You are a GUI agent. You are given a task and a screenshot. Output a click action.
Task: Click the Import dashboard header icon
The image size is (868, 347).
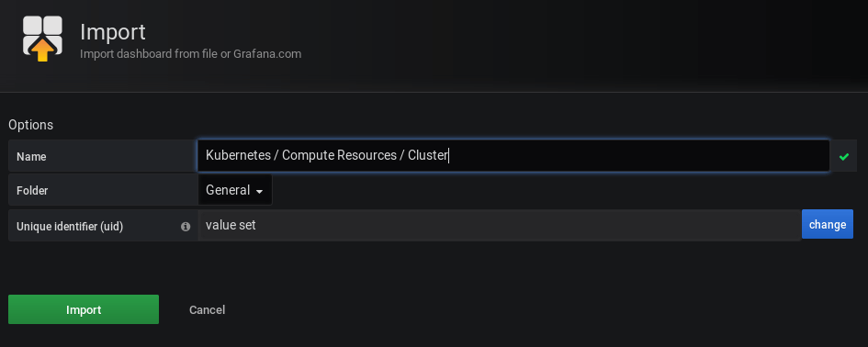(42, 39)
